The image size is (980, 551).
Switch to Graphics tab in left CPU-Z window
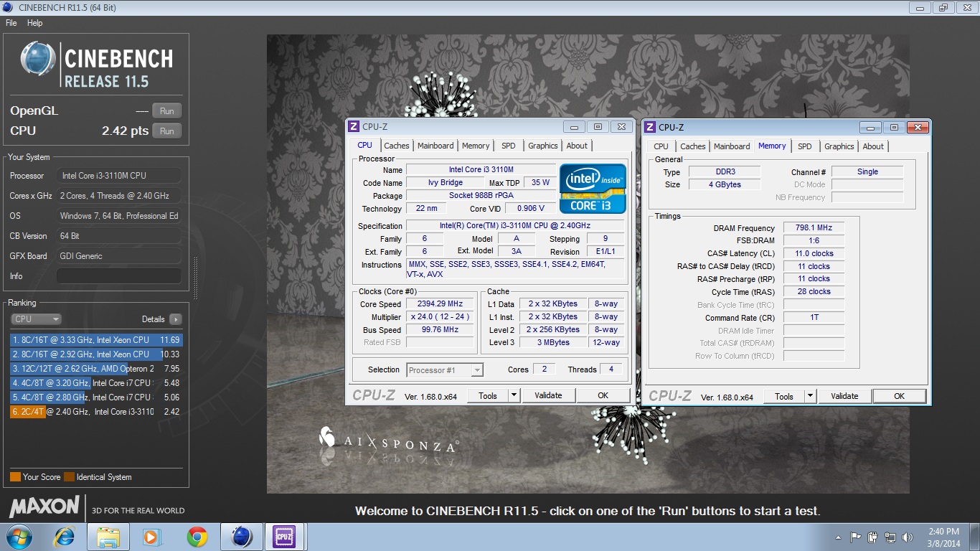point(543,146)
